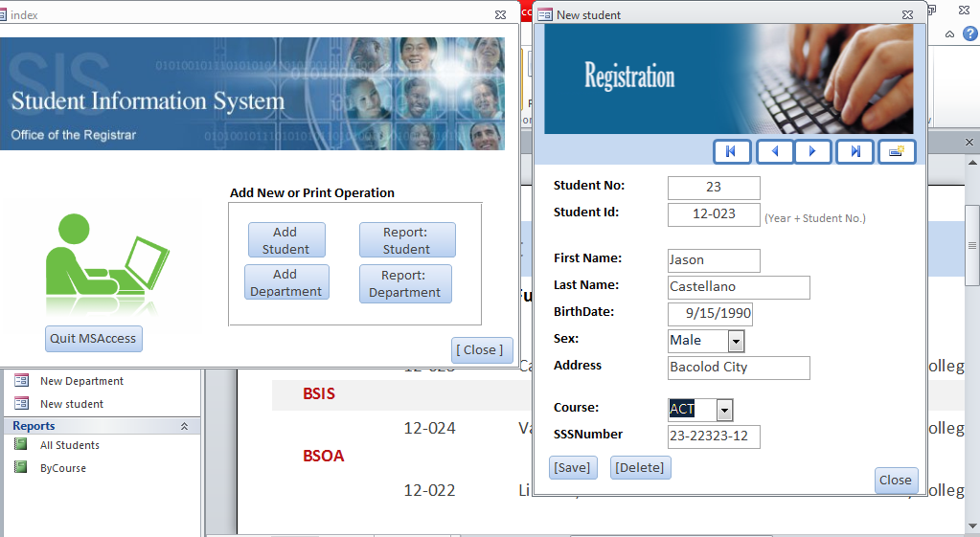
Task: Click the Add Department button
Action: pyautogui.click(x=286, y=283)
